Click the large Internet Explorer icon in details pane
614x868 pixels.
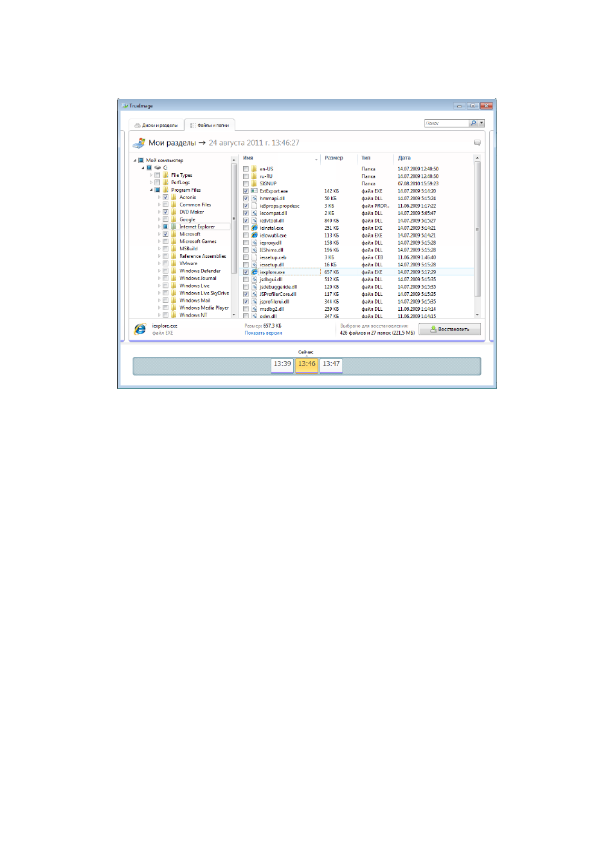click(x=140, y=329)
